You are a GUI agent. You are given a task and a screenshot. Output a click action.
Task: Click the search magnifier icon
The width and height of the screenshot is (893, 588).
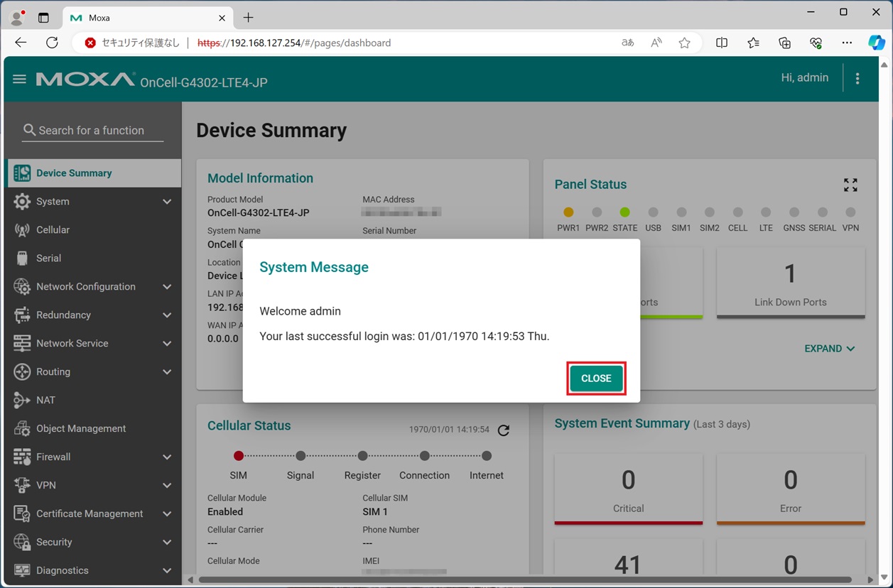[29, 130]
